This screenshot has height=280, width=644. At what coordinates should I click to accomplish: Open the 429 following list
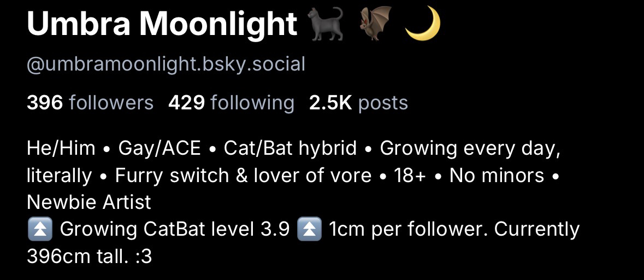[231, 103]
